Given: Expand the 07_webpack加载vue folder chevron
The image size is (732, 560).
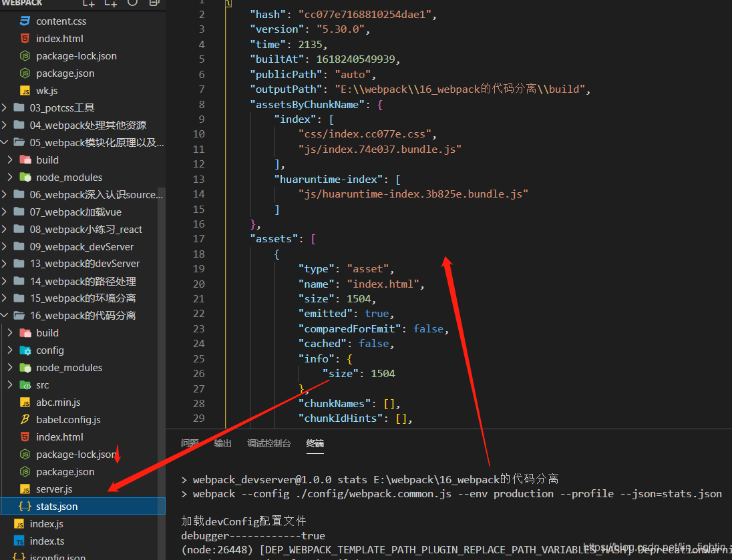Looking at the screenshot, I should click(4, 212).
